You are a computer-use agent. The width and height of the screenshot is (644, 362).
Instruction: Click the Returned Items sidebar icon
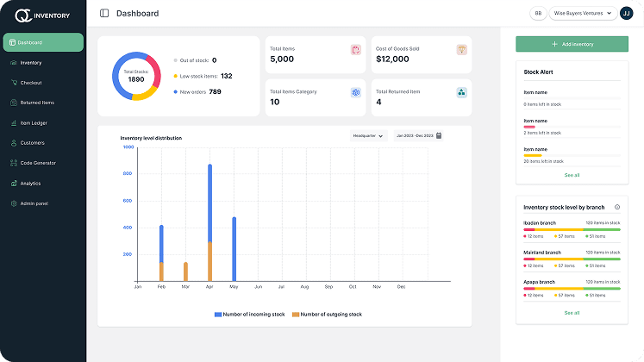pos(14,103)
